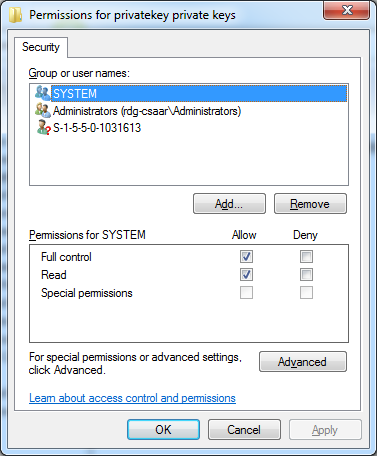Toggle Allow checkbox for Full control

(x=246, y=257)
